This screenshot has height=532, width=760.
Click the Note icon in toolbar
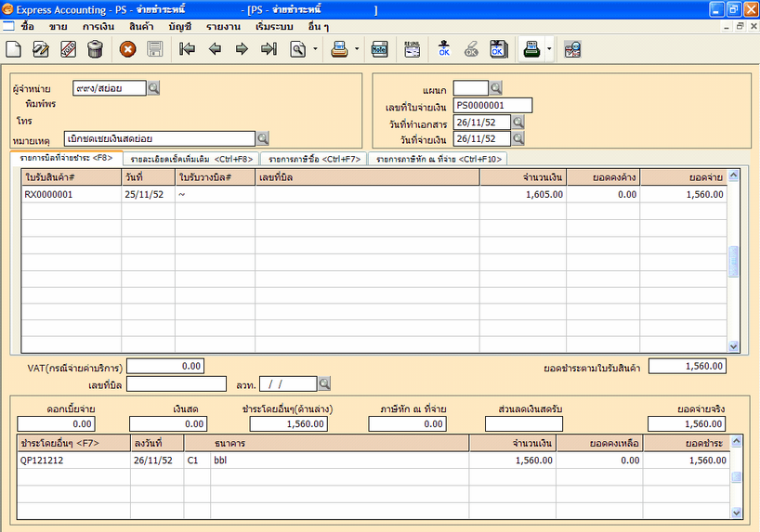(379, 49)
